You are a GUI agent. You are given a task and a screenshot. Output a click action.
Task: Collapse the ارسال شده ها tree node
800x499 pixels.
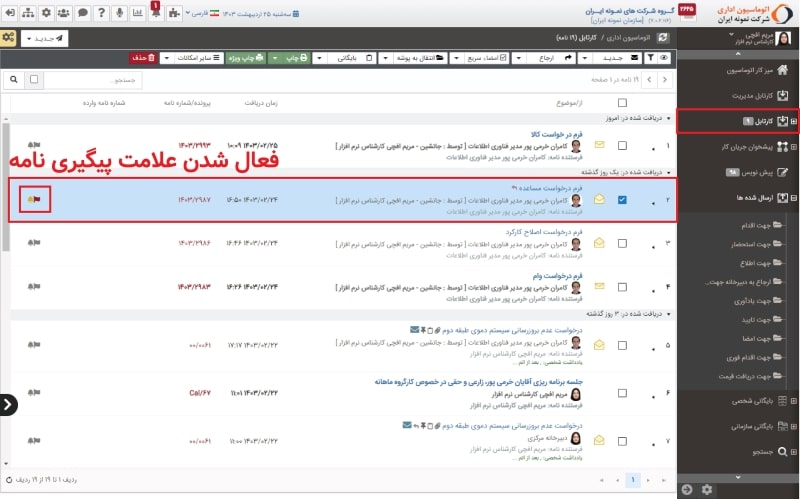click(793, 197)
